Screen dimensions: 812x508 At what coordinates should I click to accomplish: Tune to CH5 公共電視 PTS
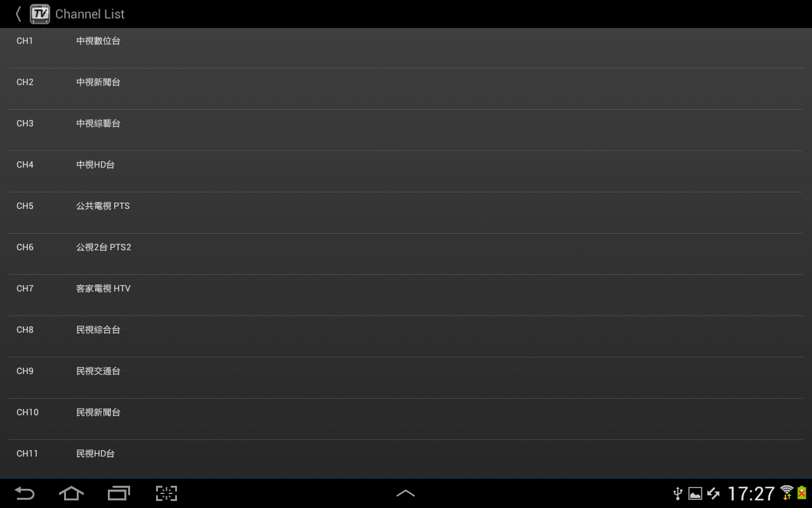coord(406,213)
